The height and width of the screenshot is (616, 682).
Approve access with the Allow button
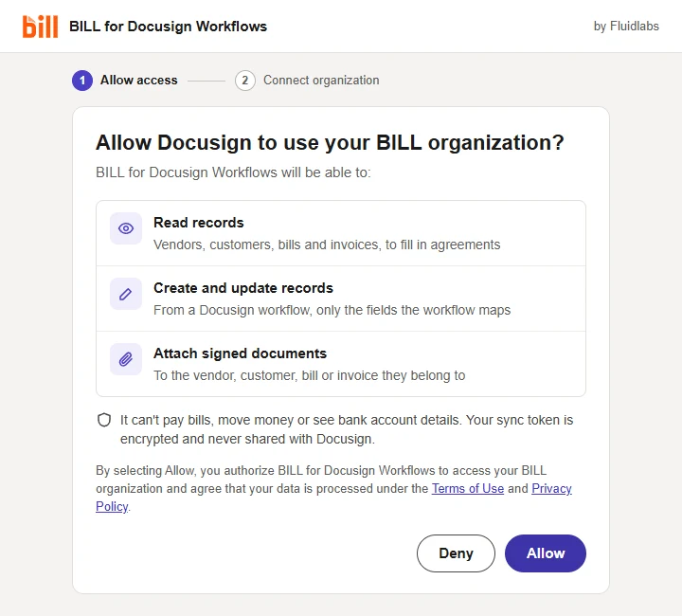coord(546,553)
